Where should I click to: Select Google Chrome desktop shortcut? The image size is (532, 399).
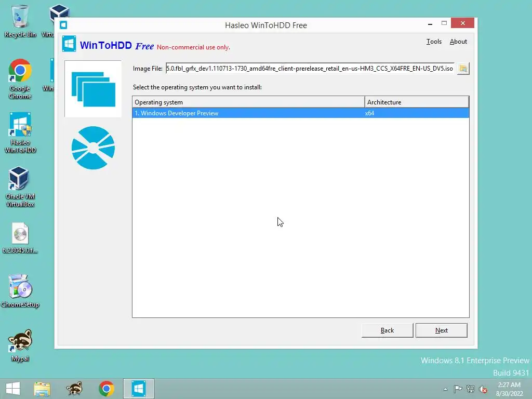[20, 79]
